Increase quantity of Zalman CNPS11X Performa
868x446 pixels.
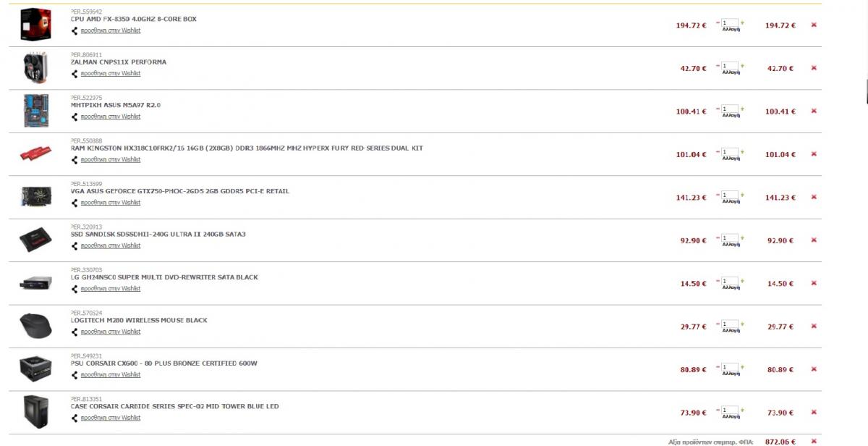742,66
